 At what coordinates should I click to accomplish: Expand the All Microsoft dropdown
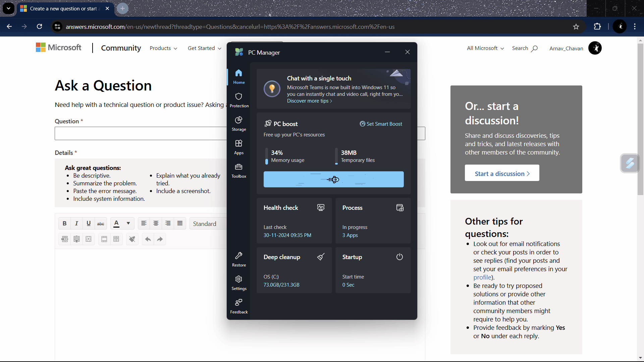pos(485,48)
